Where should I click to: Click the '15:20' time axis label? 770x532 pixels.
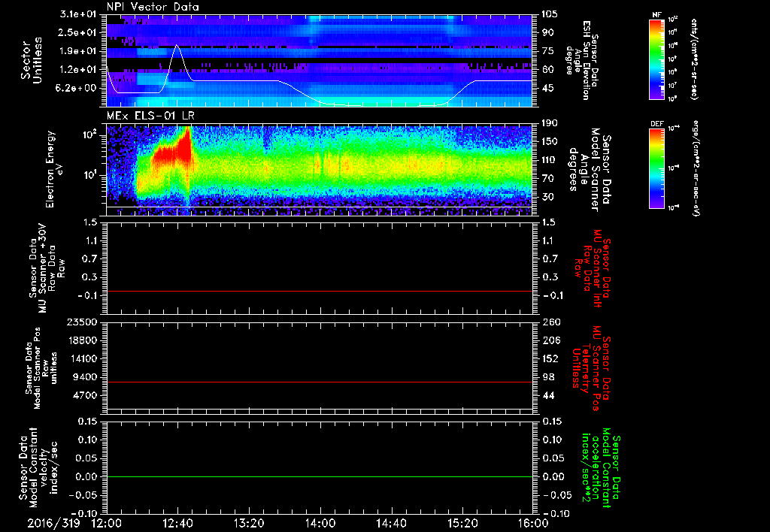462,523
